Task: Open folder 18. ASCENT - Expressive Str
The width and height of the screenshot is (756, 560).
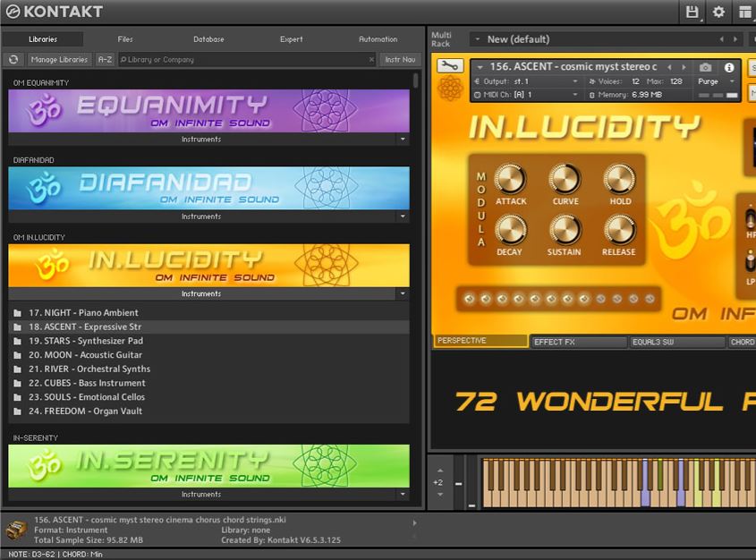Action: click(208, 327)
